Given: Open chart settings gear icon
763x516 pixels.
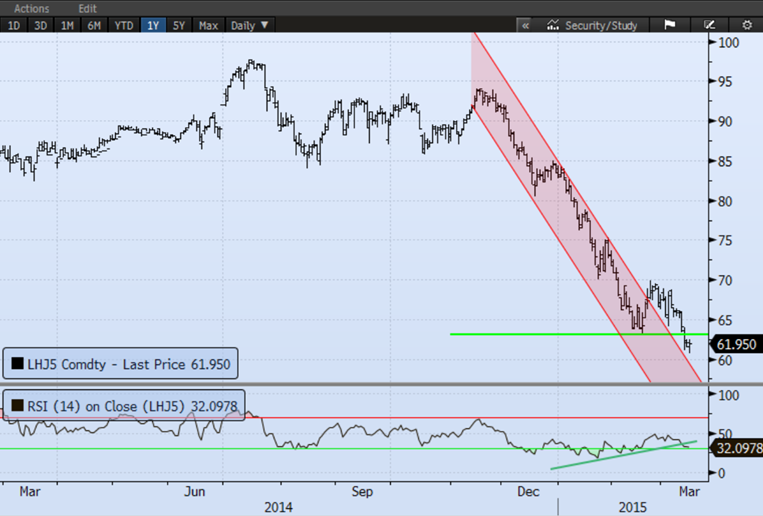Looking at the screenshot, I should (746, 25).
